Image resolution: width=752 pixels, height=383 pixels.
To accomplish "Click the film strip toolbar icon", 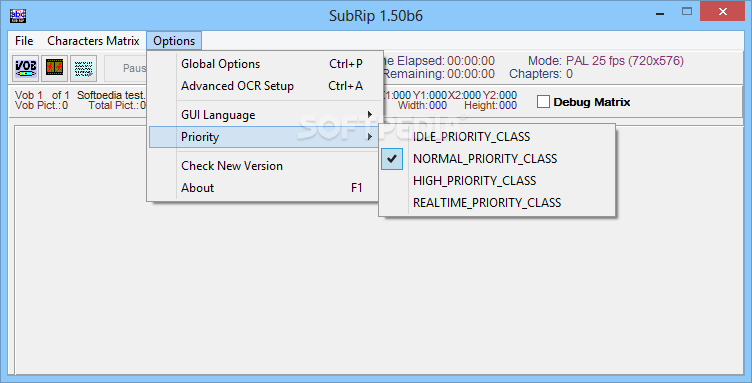I will pos(55,69).
